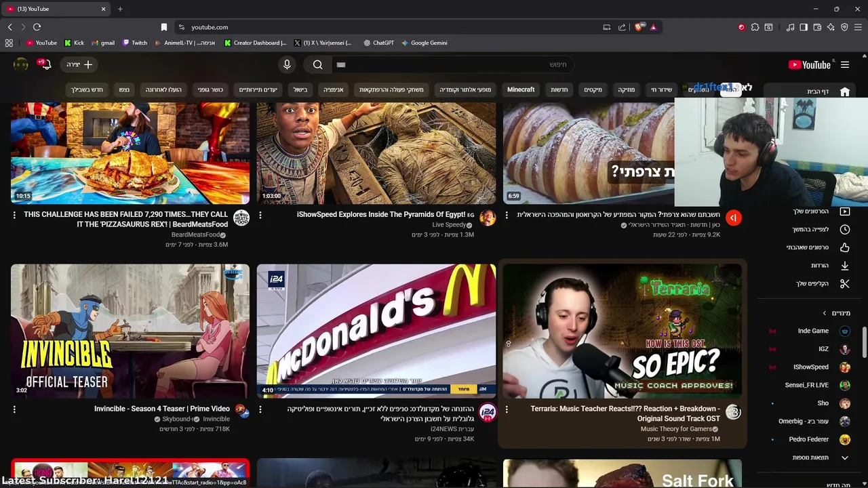Open downloads arrow icon in sidebar

(x=844, y=266)
